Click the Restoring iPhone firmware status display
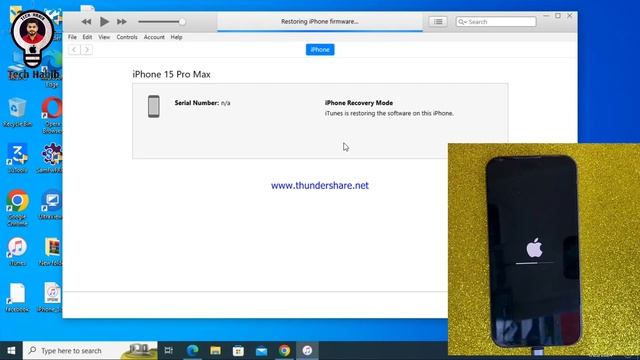Image resolution: width=640 pixels, height=360 pixels. click(320, 22)
